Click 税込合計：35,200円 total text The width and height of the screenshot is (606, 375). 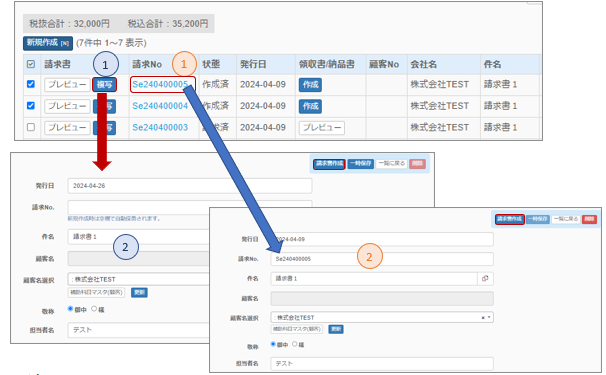(x=168, y=24)
